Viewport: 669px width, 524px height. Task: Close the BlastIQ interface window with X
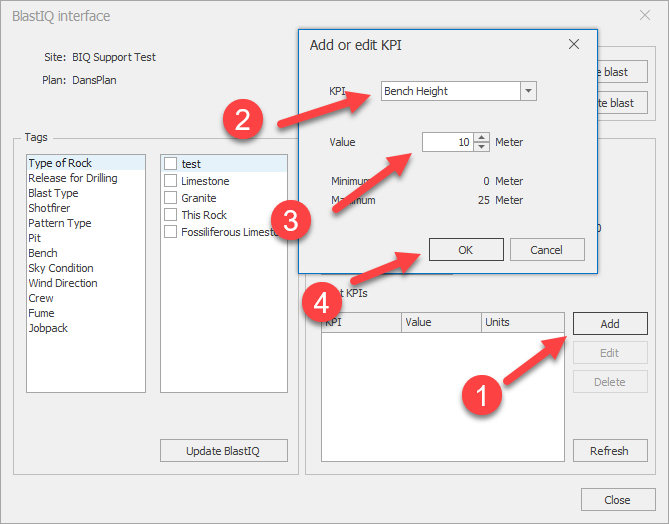(645, 15)
